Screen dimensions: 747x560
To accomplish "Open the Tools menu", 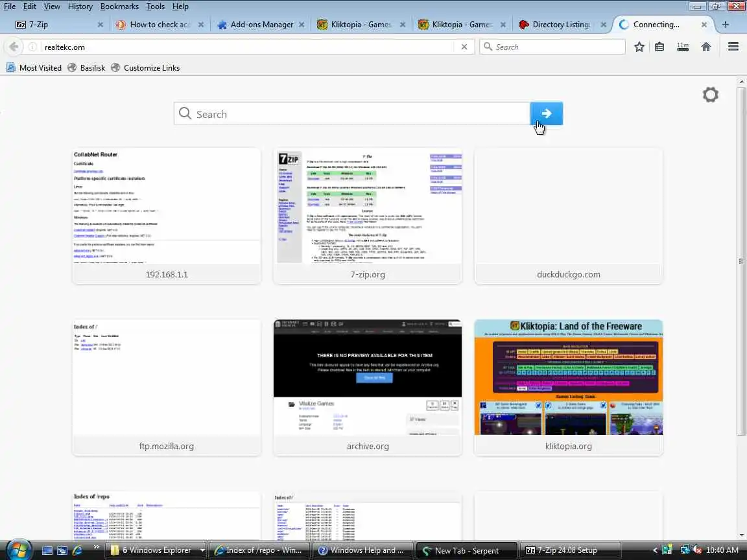I will point(156,6).
